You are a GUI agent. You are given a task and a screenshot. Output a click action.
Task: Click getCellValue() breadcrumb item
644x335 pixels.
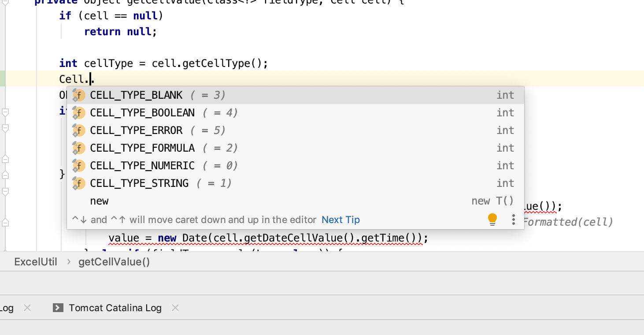pyautogui.click(x=114, y=262)
